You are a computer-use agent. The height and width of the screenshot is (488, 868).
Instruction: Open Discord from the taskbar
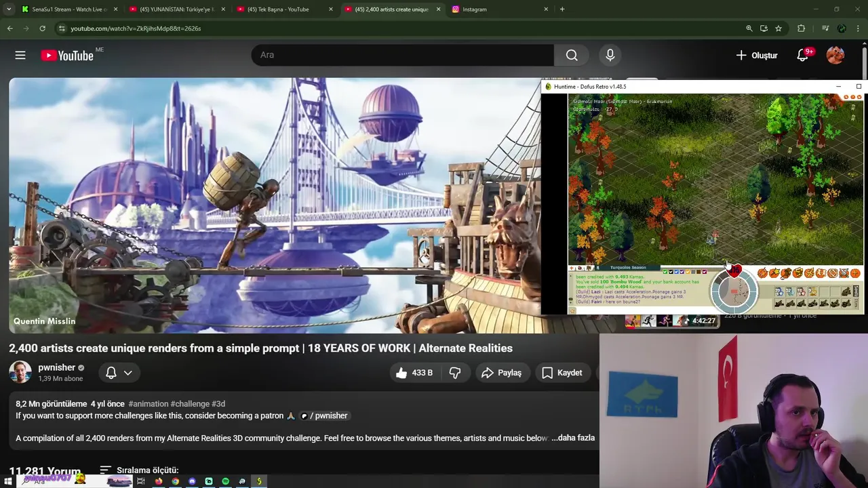[x=192, y=481]
